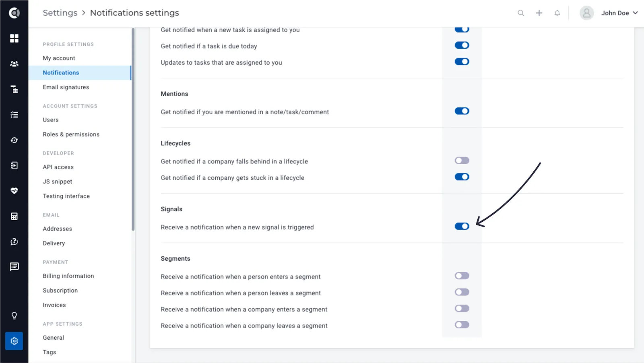Open the Users settings page

51,120
